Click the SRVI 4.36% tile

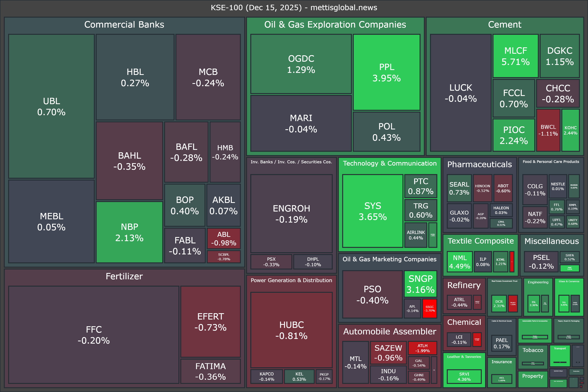[464, 376]
